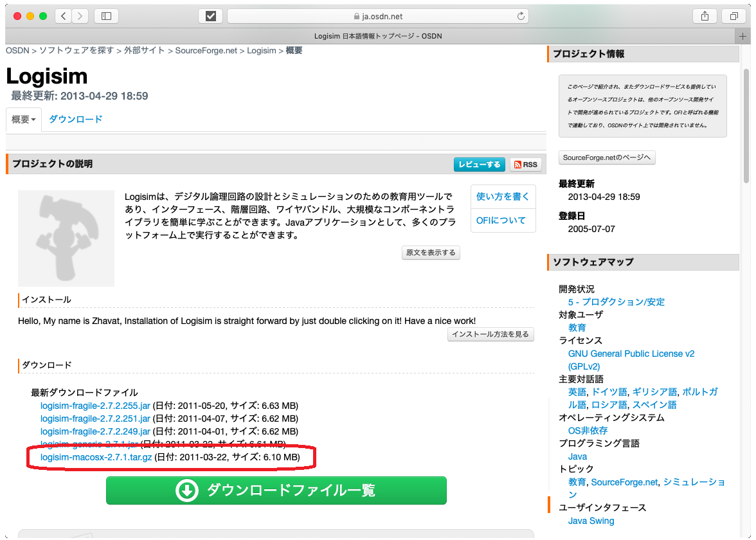
Task: Open the OS非依存 link
Action: coord(588,431)
